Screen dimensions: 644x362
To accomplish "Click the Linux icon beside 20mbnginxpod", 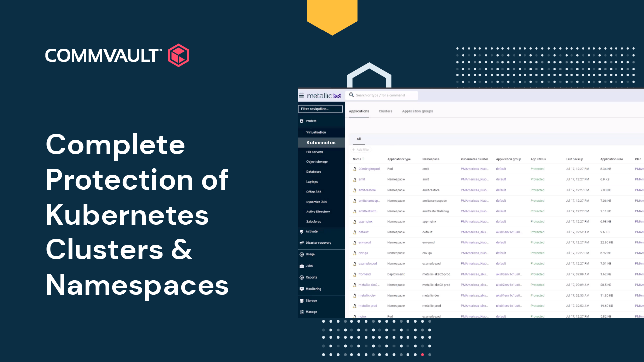I will pyautogui.click(x=355, y=169).
